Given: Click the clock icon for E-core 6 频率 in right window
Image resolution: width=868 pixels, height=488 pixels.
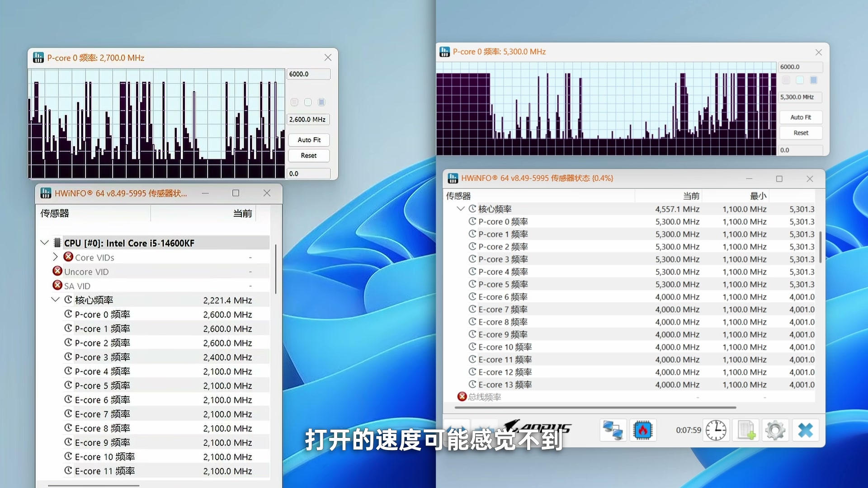Looking at the screenshot, I should (x=472, y=296).
